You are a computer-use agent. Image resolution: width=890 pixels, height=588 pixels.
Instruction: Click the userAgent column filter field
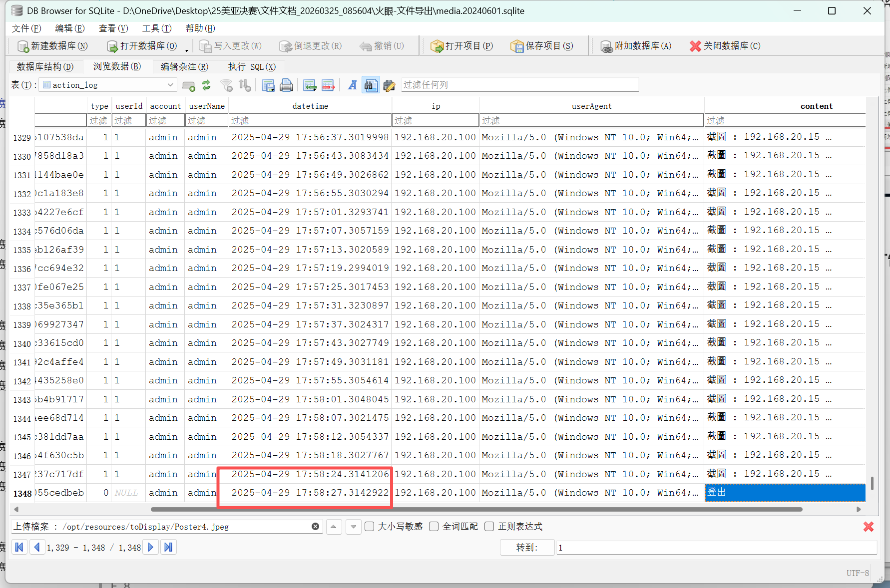tap(592, 120)
